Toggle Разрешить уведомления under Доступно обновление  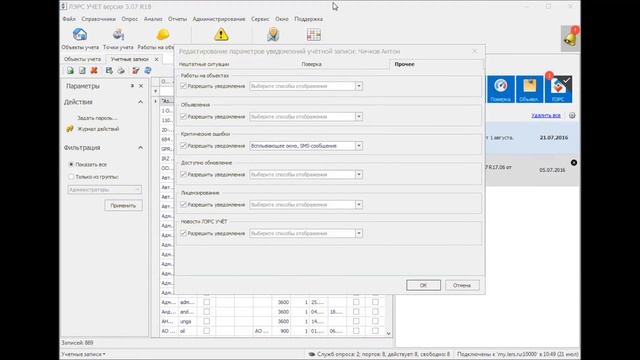pos(183,174)
